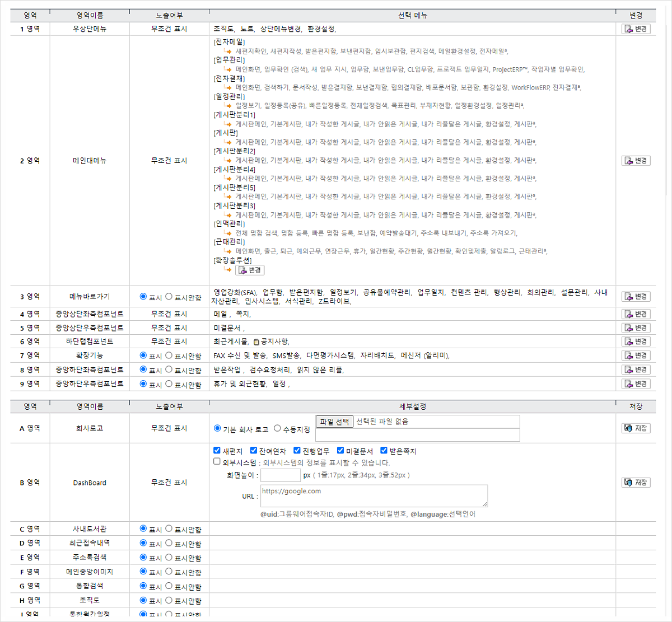Click the text field below 파일 선택
This screenshot has width=672, height=622.
pyautogui.click(x=418, y=435)
